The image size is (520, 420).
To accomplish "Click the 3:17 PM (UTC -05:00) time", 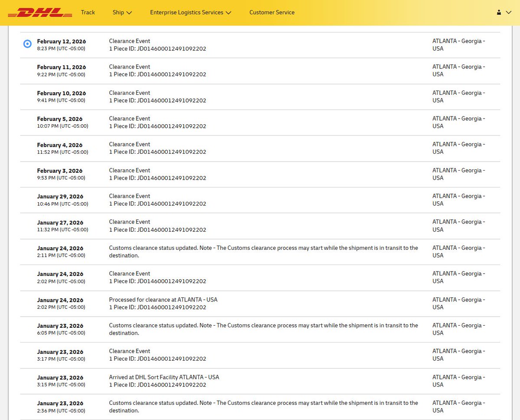I will pos(61,359).
